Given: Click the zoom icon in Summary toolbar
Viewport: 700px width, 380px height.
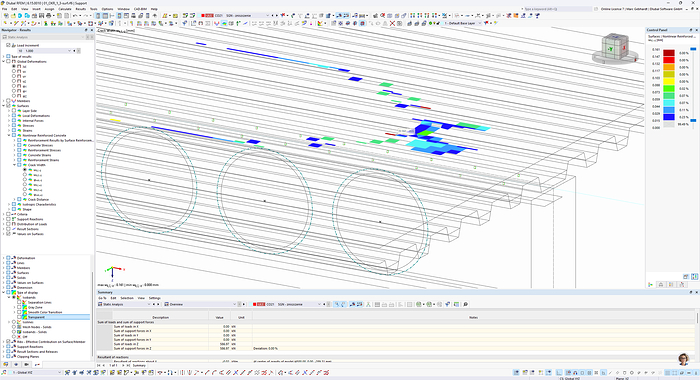Looking at the screenshot, I should (338, 304).
